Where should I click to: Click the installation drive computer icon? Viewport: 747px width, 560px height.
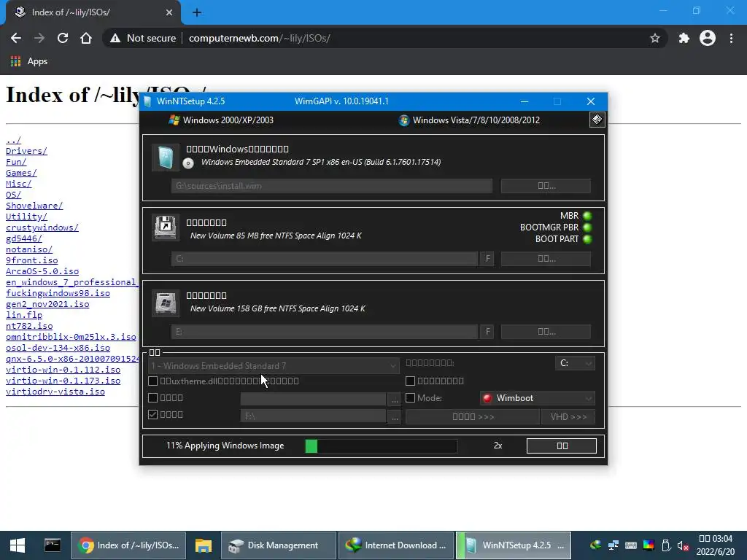click(x=166, y=302)
